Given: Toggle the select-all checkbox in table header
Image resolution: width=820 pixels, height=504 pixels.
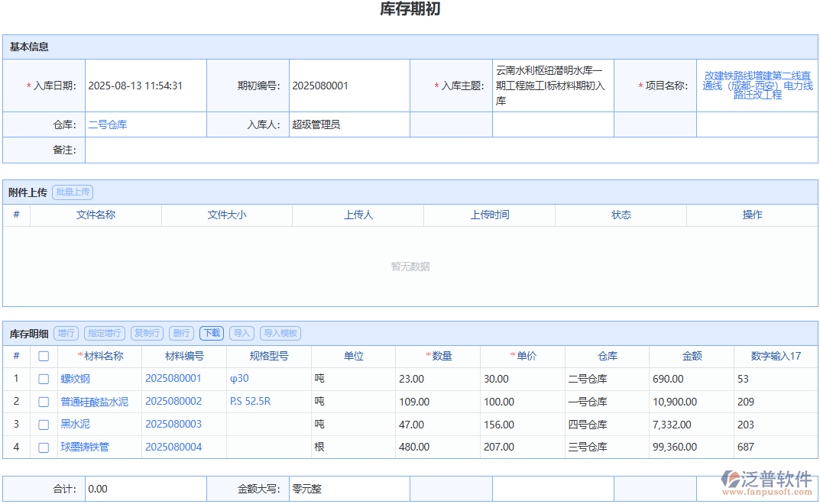Looking at the screenshot, I should point(44,356).
